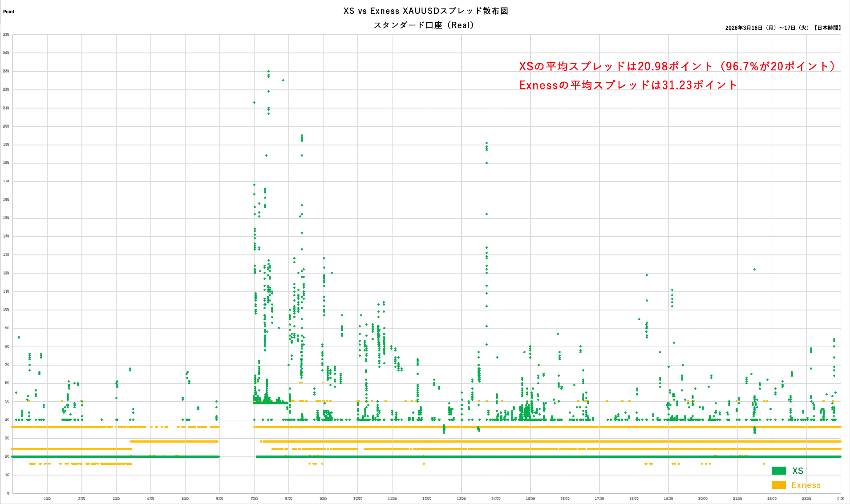
Task: Select the chart title "XS vs Exness XAUUSDスプレッド散布図"
Action: point(426,11)
